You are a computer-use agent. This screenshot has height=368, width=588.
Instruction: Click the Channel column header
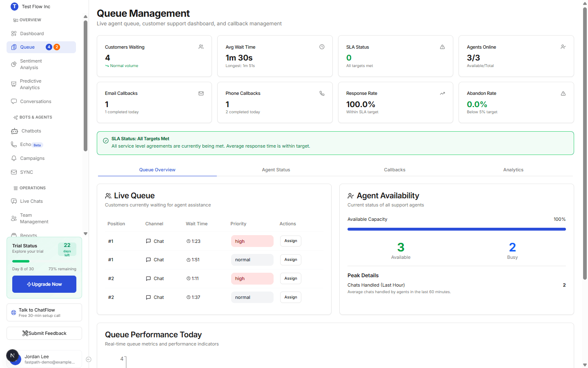coord(154,224)
